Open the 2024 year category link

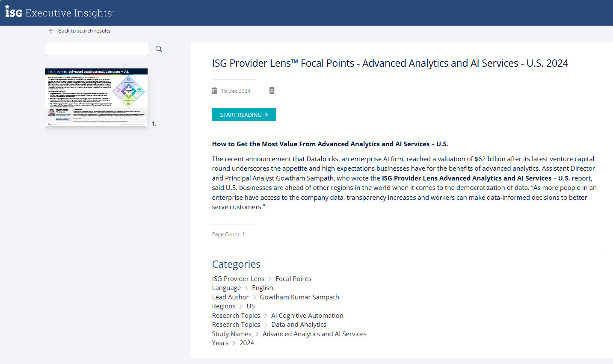(x=247, y=343)
